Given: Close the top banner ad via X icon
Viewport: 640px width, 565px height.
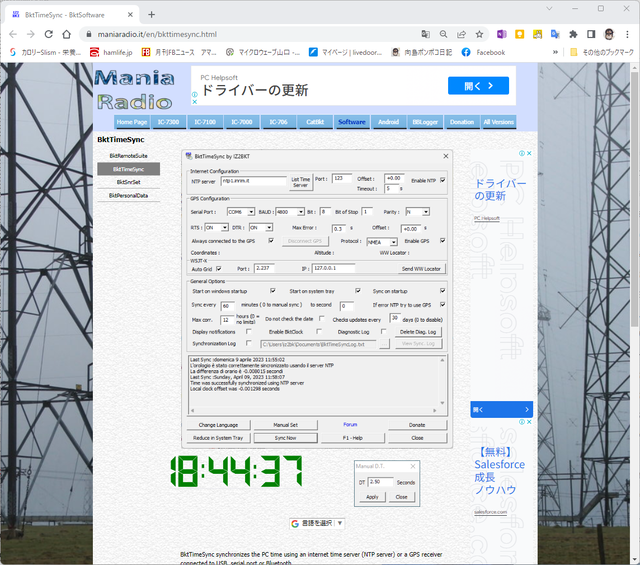Looking at the screenshot, I should (195, 102).
